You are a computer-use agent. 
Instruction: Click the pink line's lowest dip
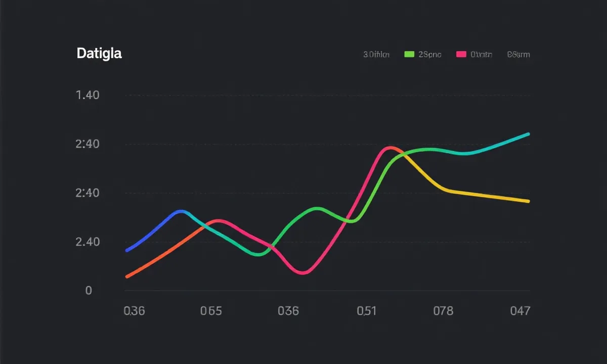pos(302,273)
